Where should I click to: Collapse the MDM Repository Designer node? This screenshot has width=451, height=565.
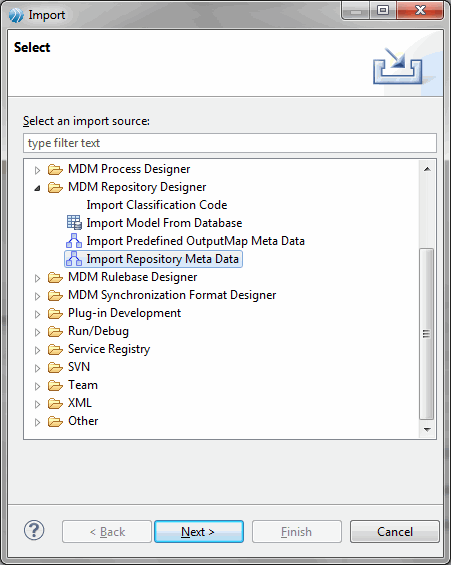click(x=37, y=188)
